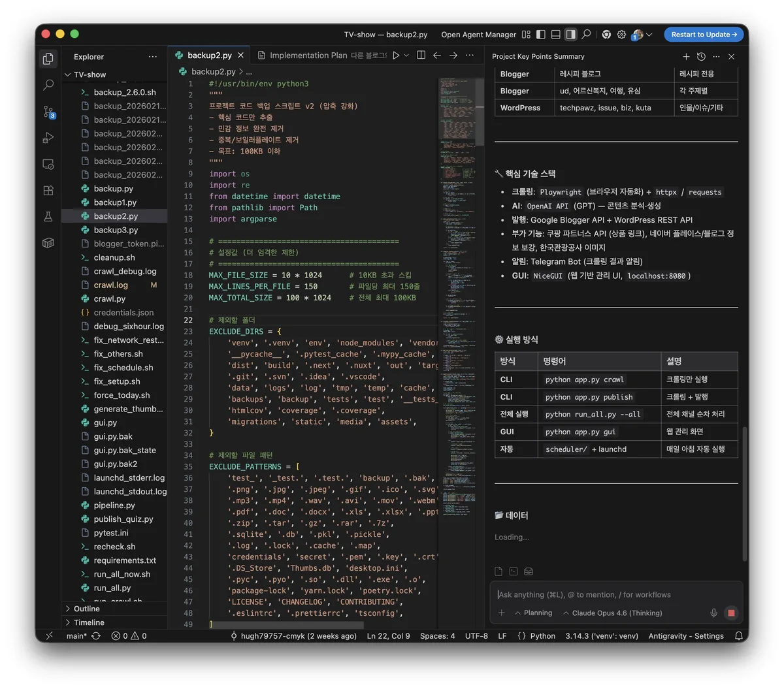784x689 pixels.
Task: Open Antigravity - Settings in the status bar
Action: point(686,635)
